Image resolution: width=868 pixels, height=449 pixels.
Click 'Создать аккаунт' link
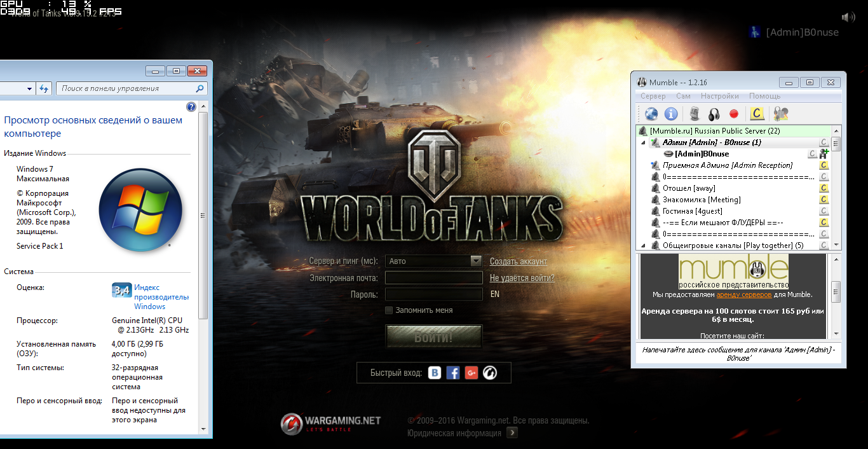coord(518,261)
